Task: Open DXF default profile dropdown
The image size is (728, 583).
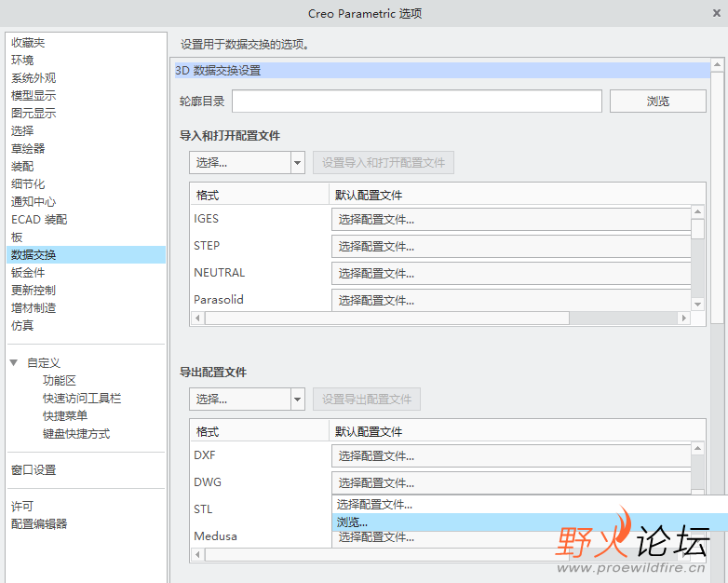Action: pyautogui.click(x=511, y=455)
